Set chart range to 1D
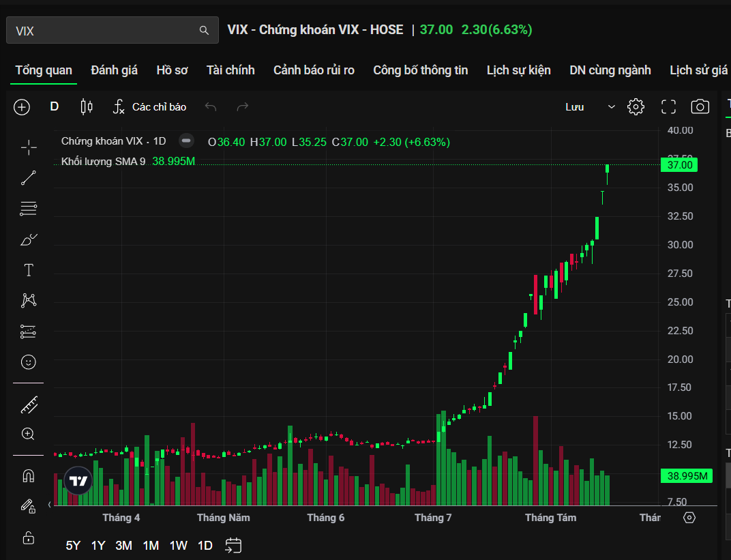Image resolution: width=731 pixels, height=560 pixels. pos(205,546)
